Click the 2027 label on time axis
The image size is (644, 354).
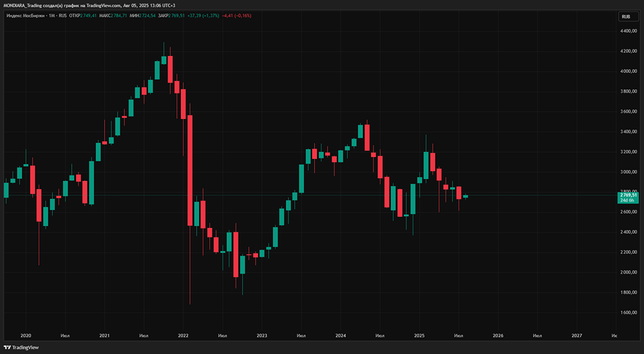[x=576, y=336]
